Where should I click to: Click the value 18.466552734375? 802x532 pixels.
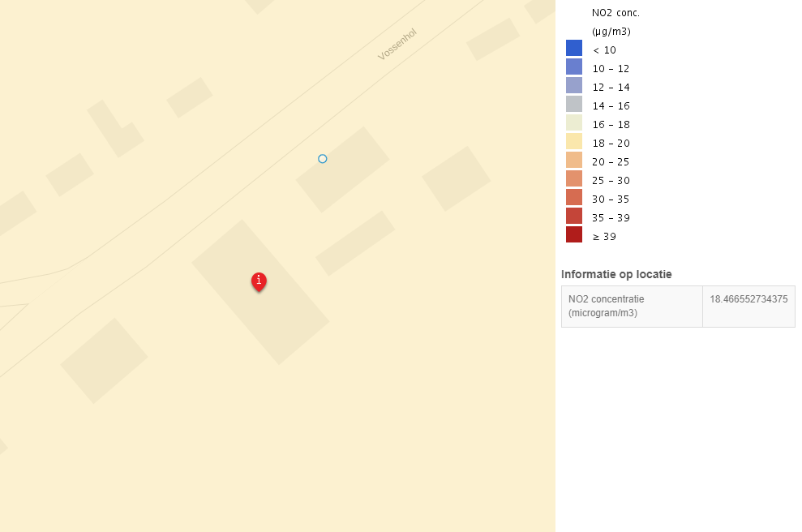748,299
